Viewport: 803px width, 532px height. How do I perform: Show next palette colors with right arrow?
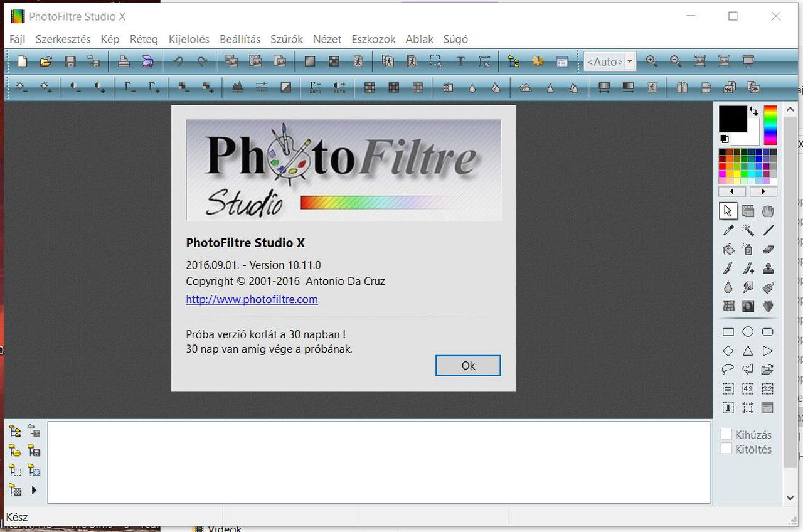763,191
